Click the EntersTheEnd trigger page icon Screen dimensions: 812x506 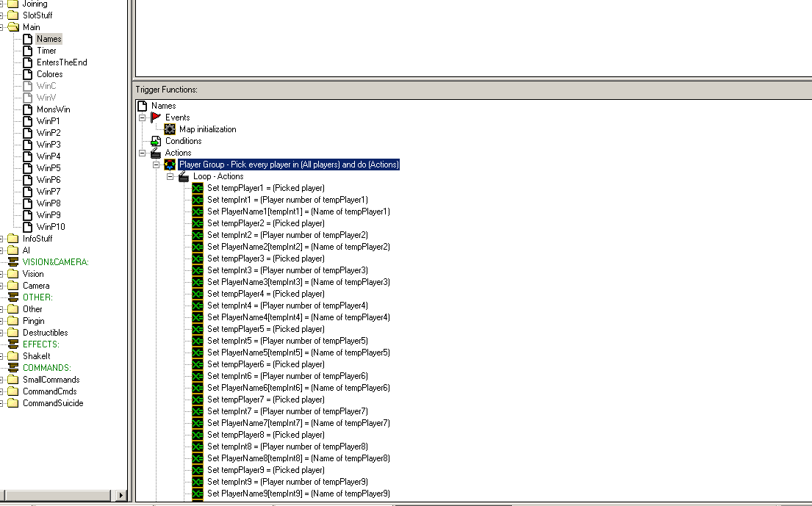pos(28,62)
